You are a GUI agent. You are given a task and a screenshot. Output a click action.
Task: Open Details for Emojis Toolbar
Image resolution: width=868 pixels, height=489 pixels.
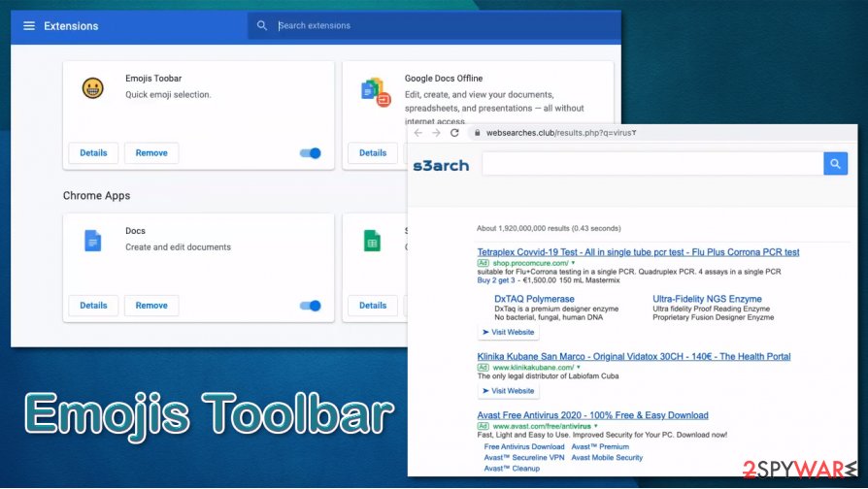(93, 152)
